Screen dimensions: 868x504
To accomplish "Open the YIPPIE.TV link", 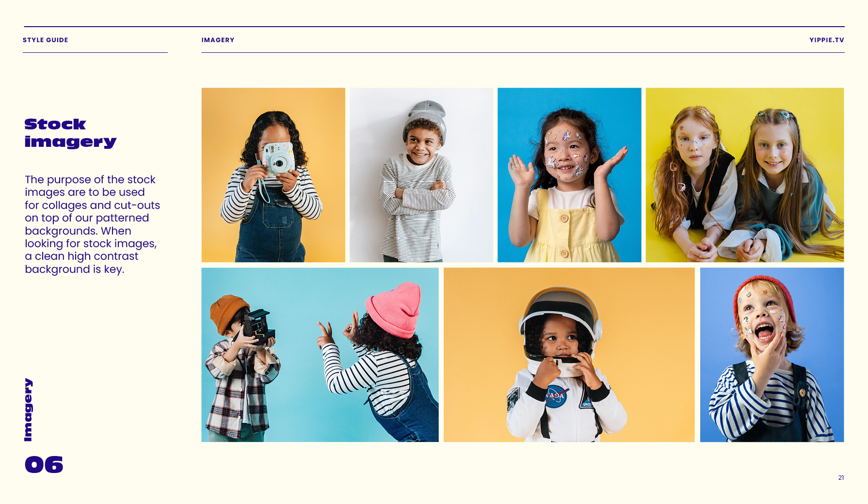I will tap(826, 40).
